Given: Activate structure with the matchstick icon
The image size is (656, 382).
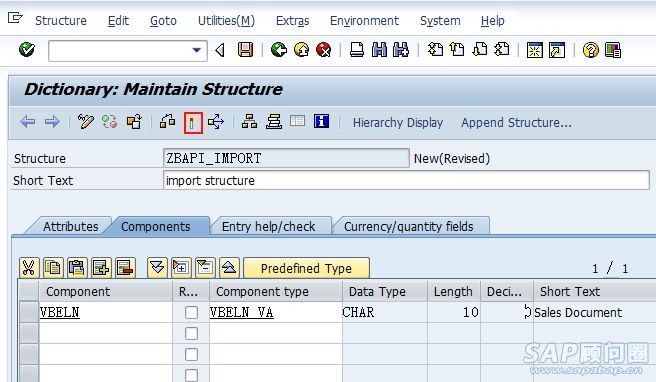Looking at the screenshot, I should (x=193, y=123).
